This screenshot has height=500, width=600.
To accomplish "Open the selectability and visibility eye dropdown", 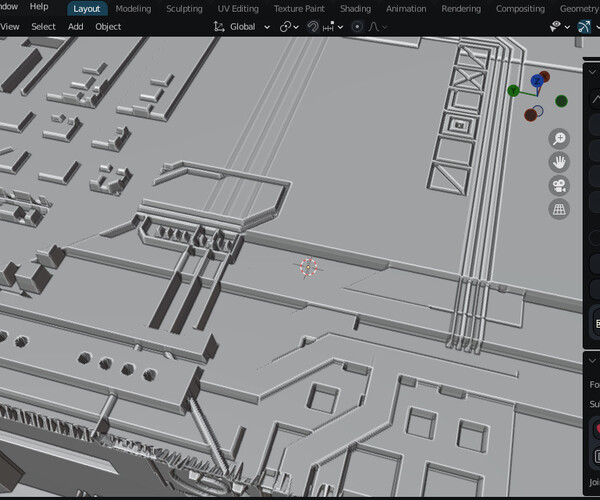I will tap(560, 26).
